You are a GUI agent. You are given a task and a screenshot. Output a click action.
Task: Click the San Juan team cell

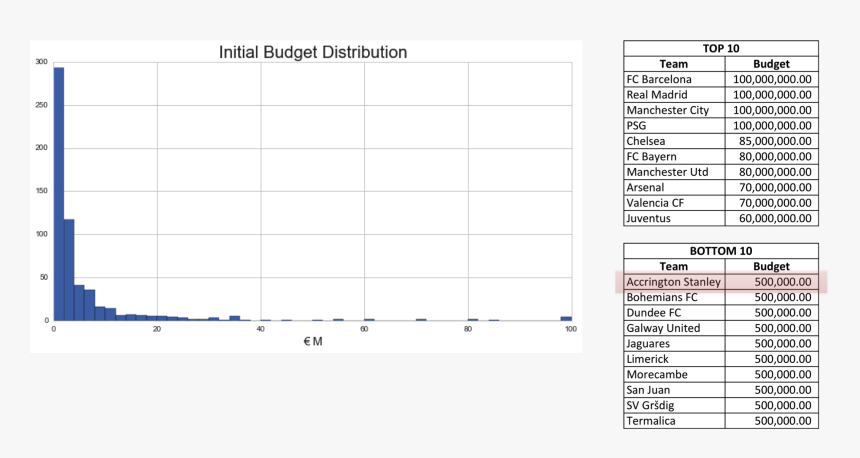click(x=674, y=390)
